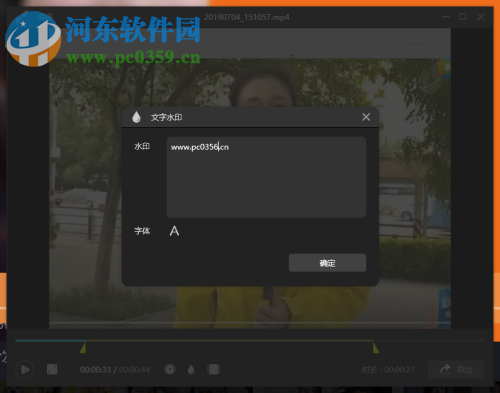
Task: Close the video editor window
Action: point(480,17)
